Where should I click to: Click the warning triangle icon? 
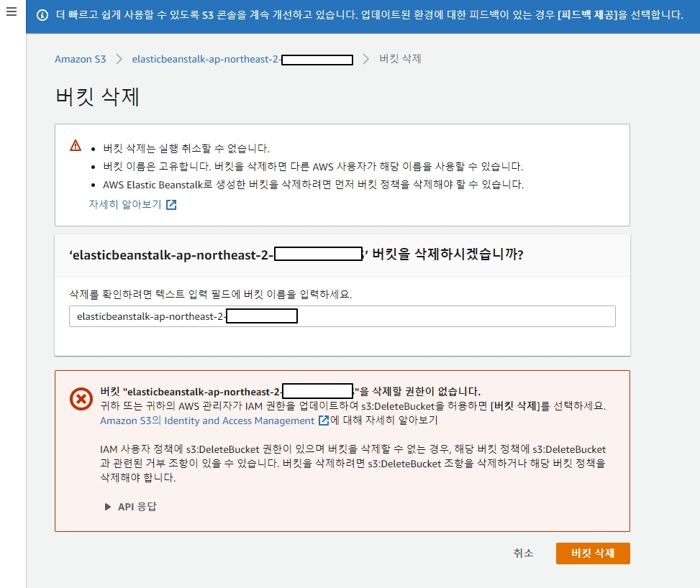click(76, 145)
